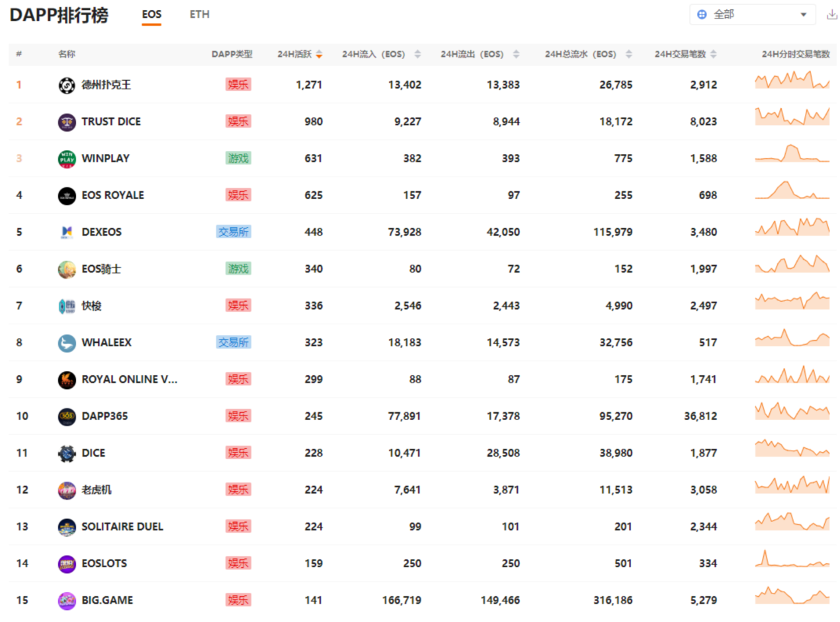Image resolution: width=840 pixels, height=622 pixels.
Task: Sort by 24H流入 (EOS) column arrows
Action: pyautogui.click(x=417, y=55)
